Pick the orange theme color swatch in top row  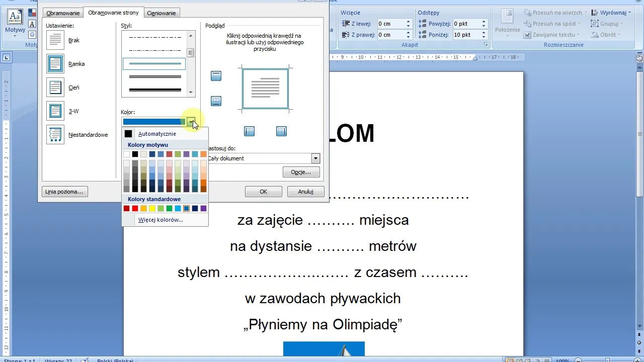(204, 154)
